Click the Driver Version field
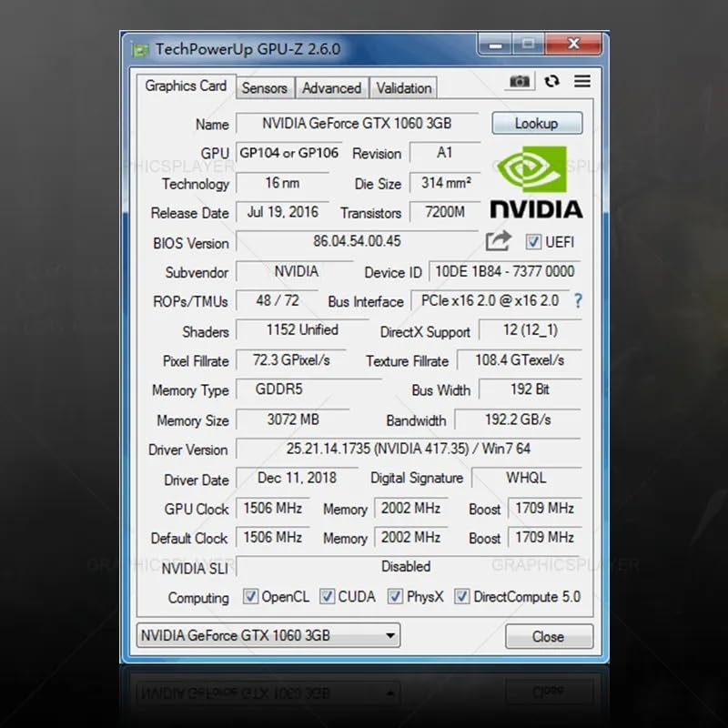 [409, 449]
